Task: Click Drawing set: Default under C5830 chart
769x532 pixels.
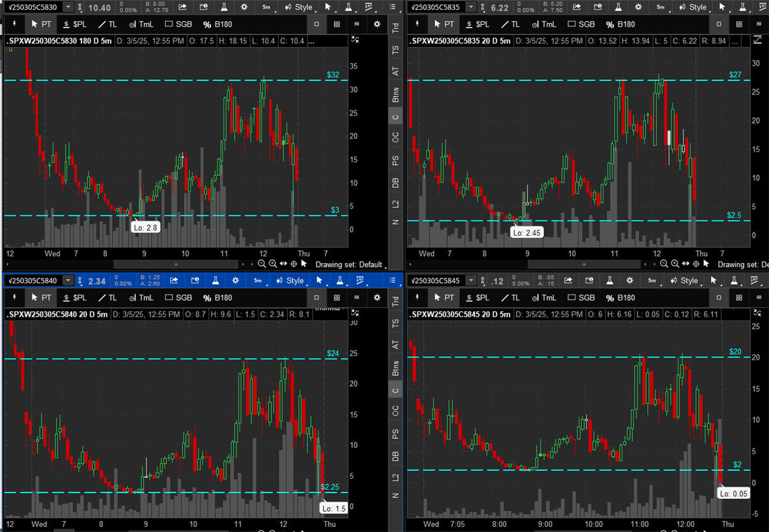Action: [x=350, y=264]
